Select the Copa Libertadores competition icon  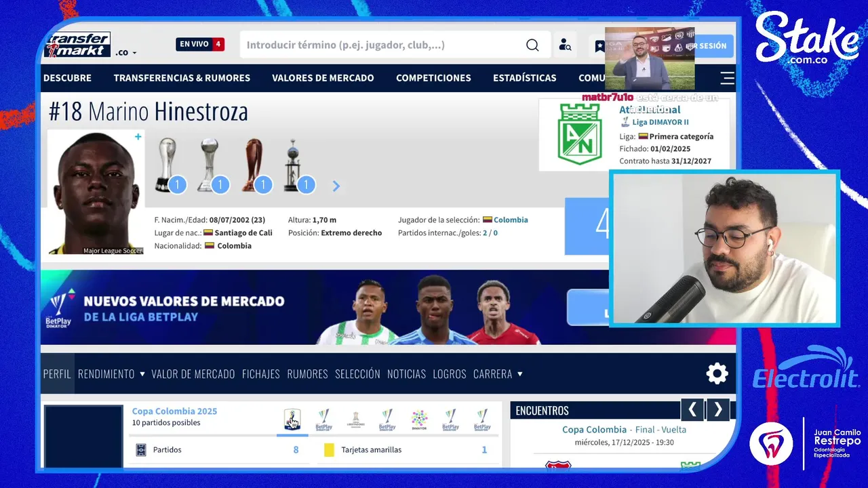click(355, 420)
